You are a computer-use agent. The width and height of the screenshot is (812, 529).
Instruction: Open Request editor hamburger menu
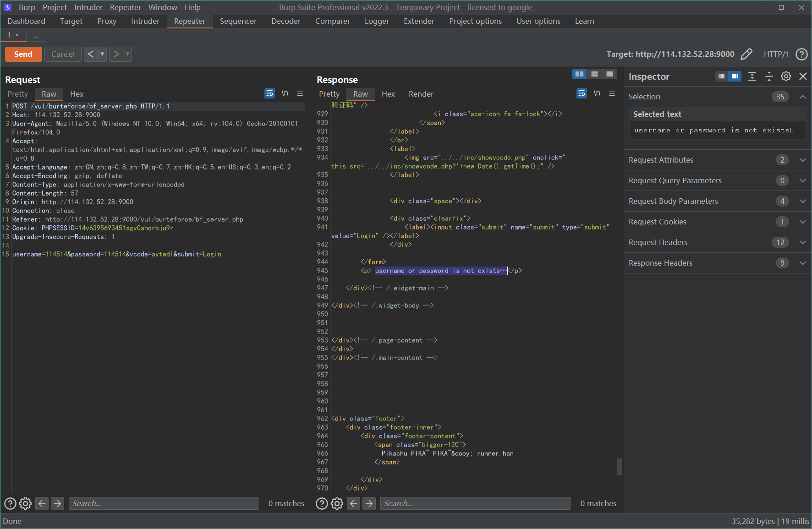tap(300, 93)
